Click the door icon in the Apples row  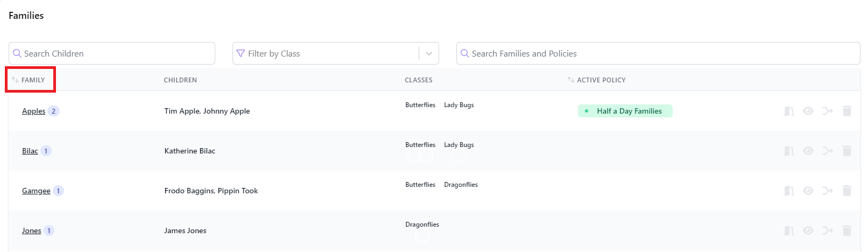point(789,111)
